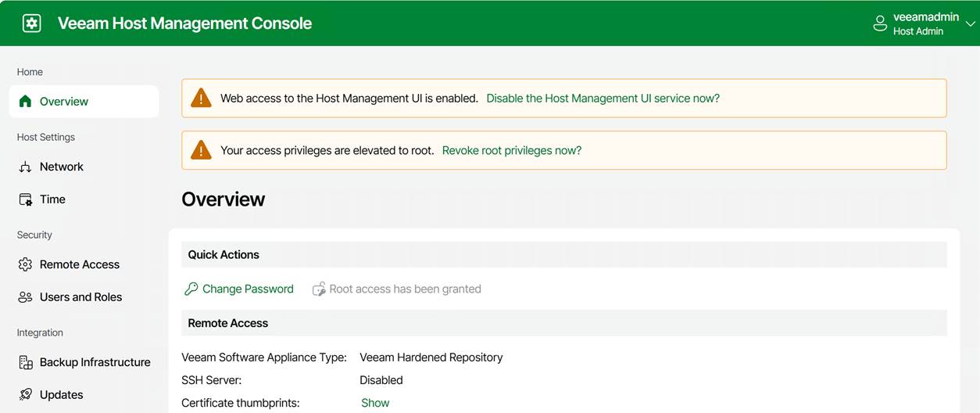The image size is (980, 413).
Task: Open the Network settings page
Action: tap(61, 167)
